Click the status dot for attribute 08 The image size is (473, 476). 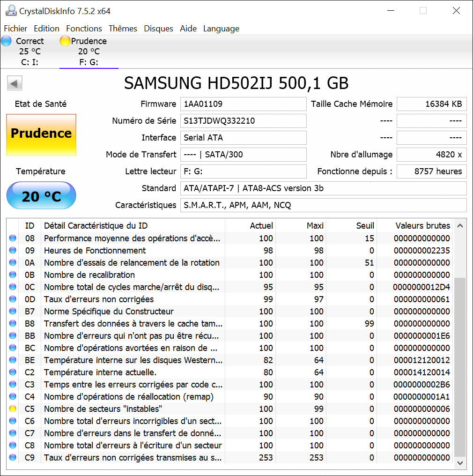(13, 238)
